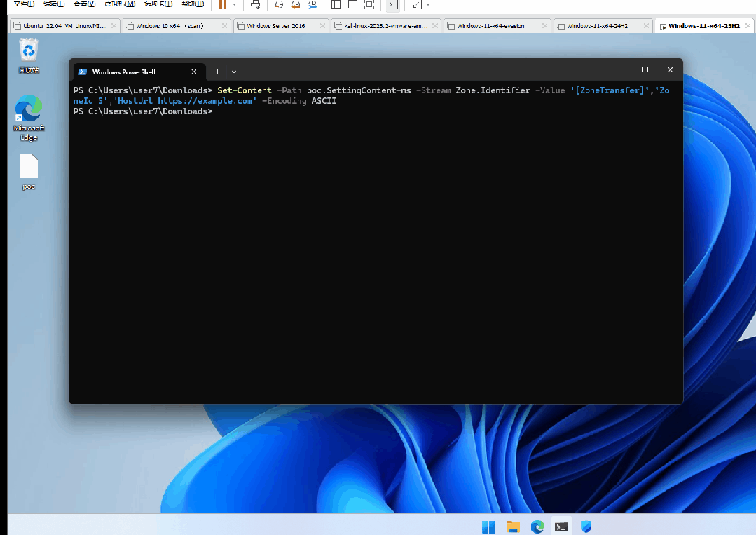Switch to the Ubuntu_22.04 VM tab
This screenshot has width=756, height=535.
tap(64, 25)
